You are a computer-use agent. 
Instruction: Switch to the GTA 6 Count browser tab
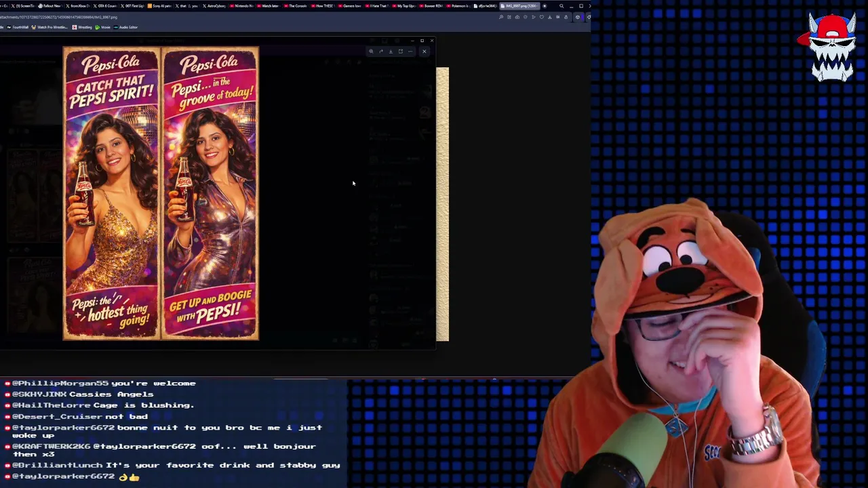(x=105, y=5)
